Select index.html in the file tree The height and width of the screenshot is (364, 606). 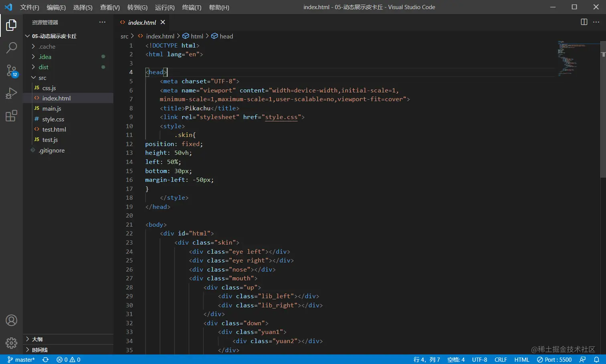[x=68, y=98]
